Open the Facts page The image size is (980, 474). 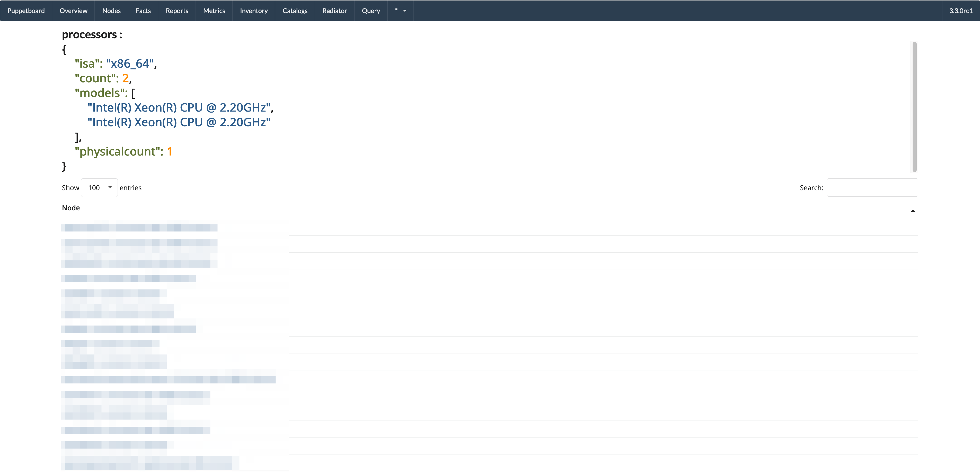143,11
